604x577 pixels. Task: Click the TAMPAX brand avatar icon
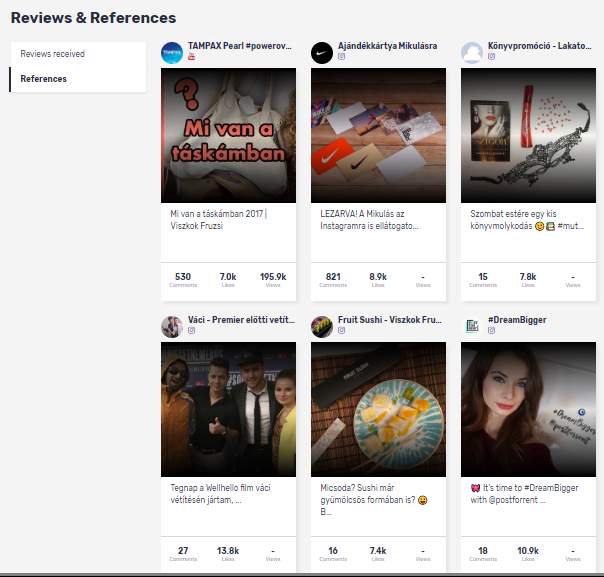click(172, 53)
